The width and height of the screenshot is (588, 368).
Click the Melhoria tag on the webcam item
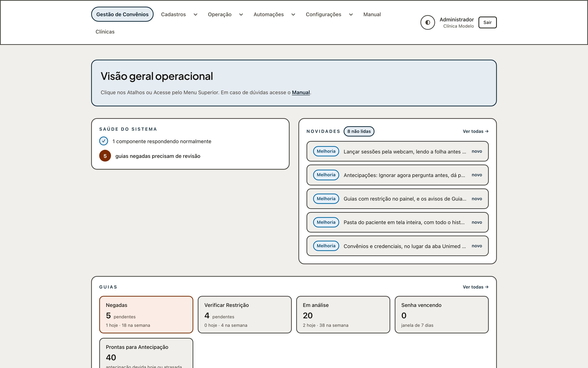click(x=326, y=151)
